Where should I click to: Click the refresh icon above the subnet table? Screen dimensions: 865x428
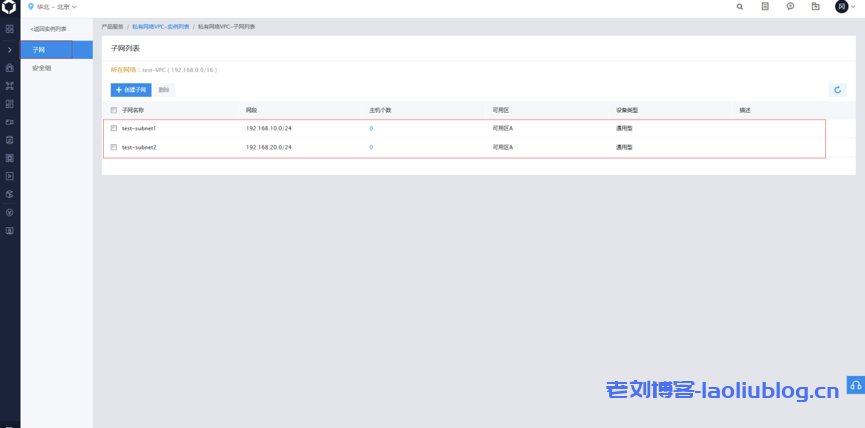[x=838, y=90]
